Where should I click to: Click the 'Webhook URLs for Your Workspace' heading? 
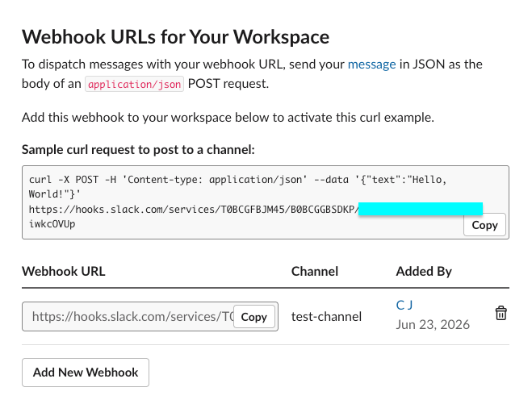pyautogui.click(x=176, y=36)
